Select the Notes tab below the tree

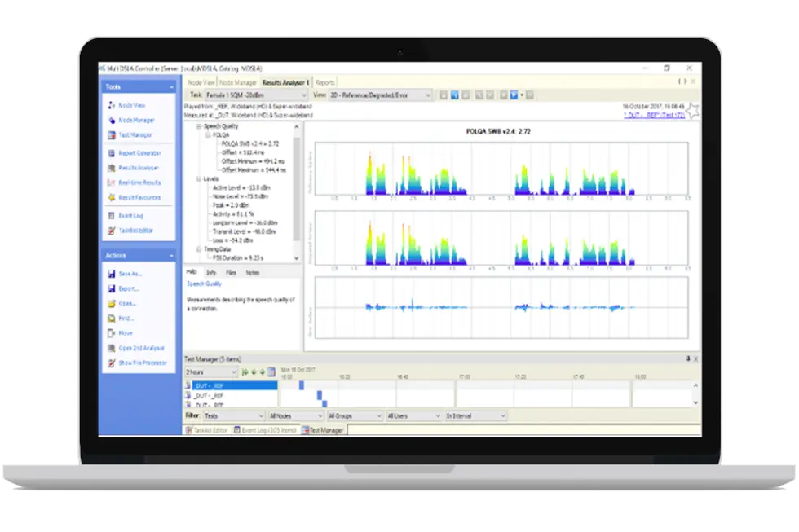pyautogui.click(x=253, y=273)
